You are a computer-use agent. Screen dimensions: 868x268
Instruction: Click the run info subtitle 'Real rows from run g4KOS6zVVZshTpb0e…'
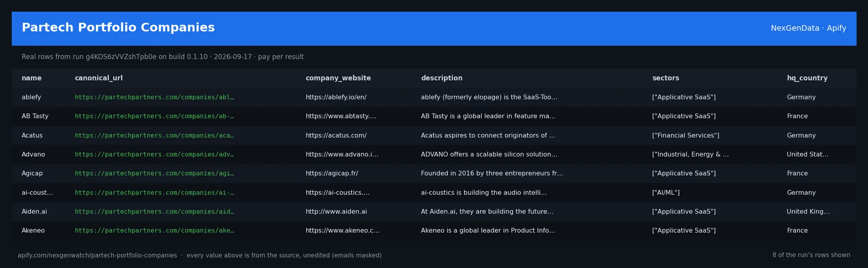[163, 57]
